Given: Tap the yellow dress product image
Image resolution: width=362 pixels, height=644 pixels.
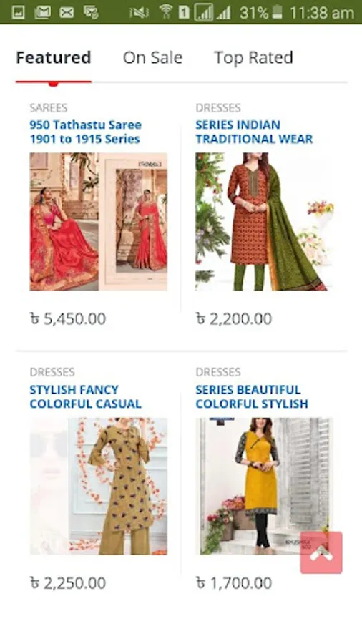Looking at the screenshot, I should [x=264, y=487].
